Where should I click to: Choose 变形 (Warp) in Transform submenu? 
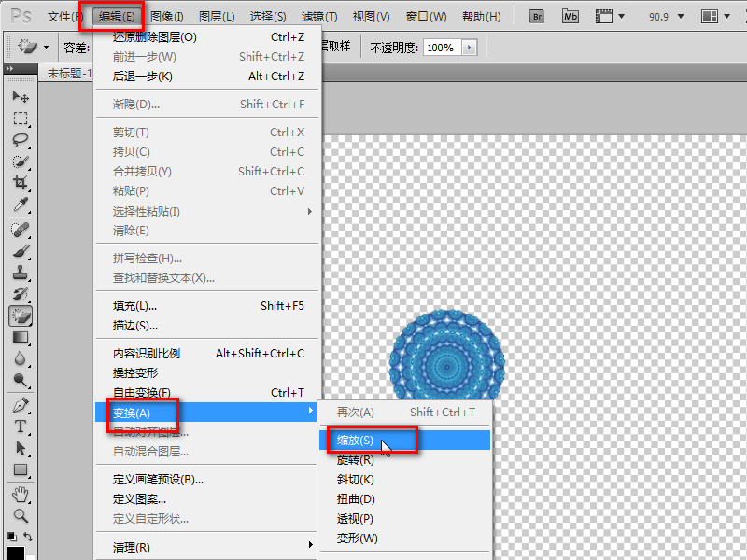405,539
